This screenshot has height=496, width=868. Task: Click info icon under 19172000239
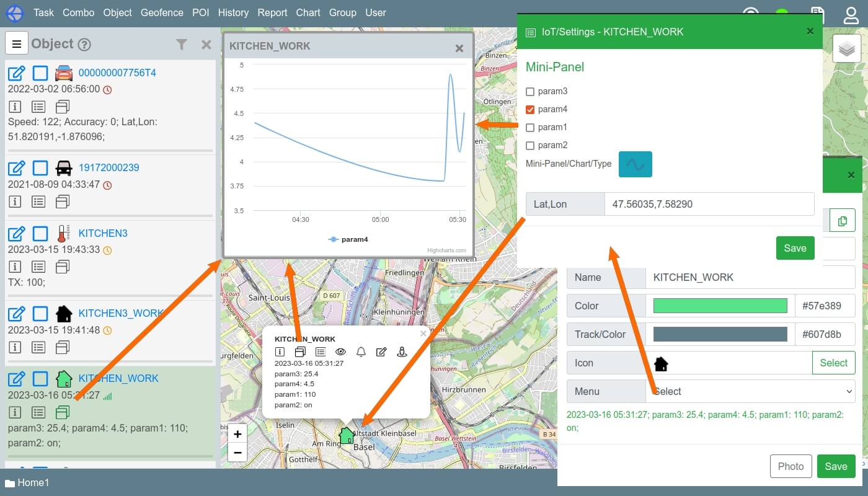tap(15, 201)
